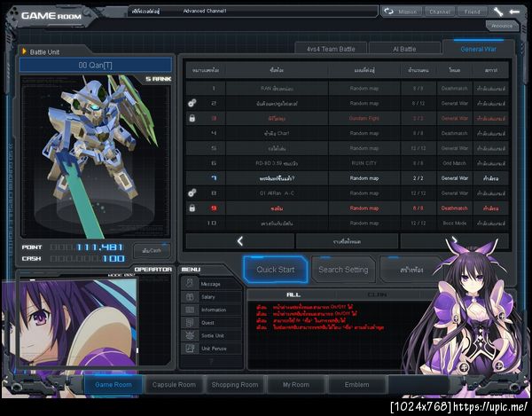Click the link icon on room 2
532x416 pixels.
click(192, 103)
